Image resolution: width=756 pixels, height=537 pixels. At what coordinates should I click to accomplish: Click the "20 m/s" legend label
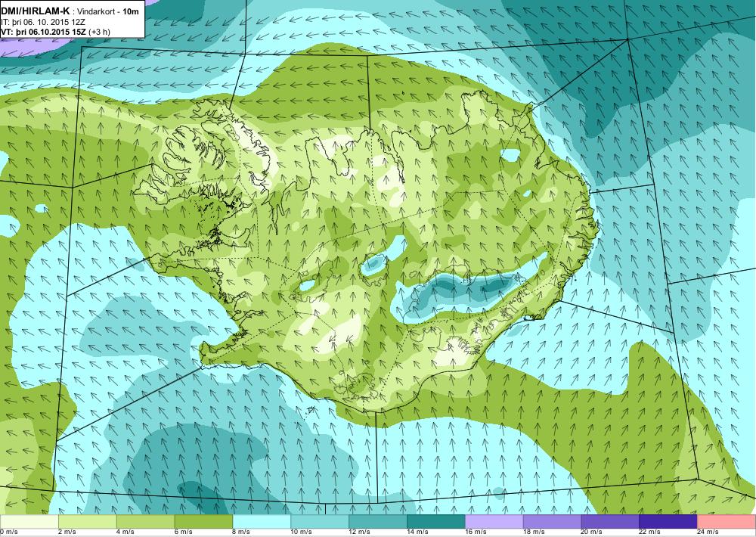[x=592, y=532]
